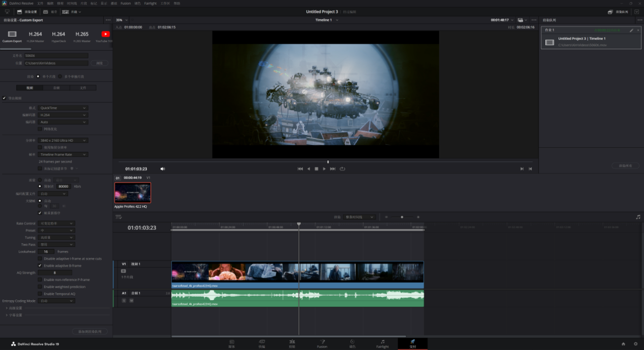Image resolution: width=644 pixels, height=350 pixels.
Task: Toggle Export Video checkbox
Action: click(5, 98)
